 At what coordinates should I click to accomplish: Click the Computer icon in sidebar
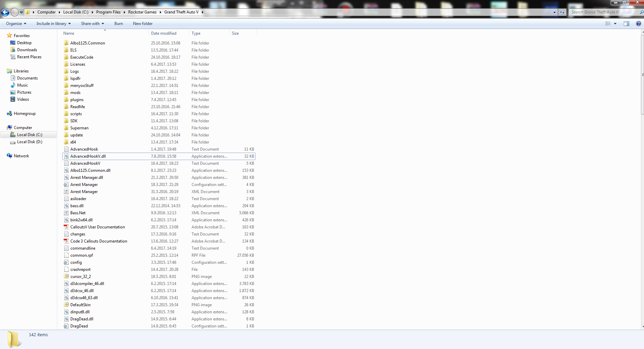click(9, 128)
